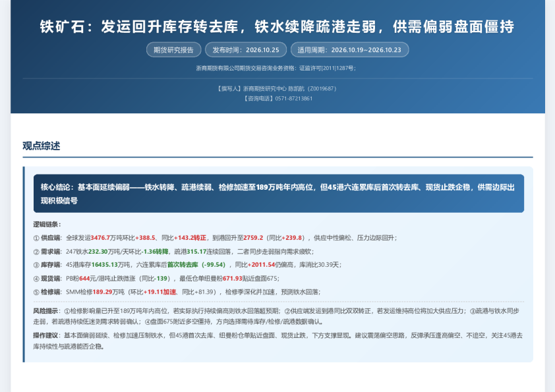
Task: Click the 撰写人 陈凯航 (Z0019687) line
Action: click(277, 88)
